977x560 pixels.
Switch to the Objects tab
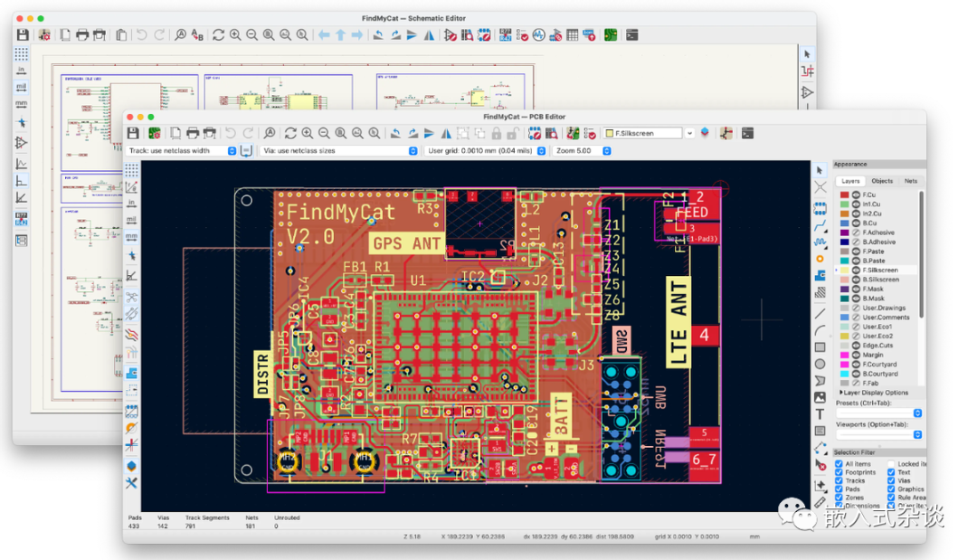coord(882,181)
